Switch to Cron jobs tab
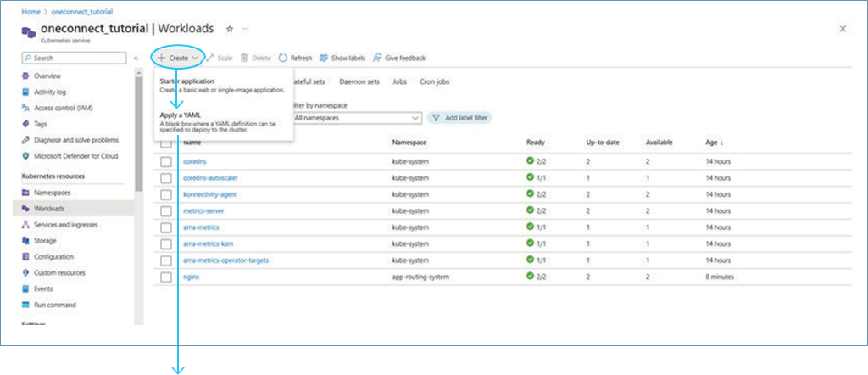The image size is (868, 375). click(x=435, y=82)
